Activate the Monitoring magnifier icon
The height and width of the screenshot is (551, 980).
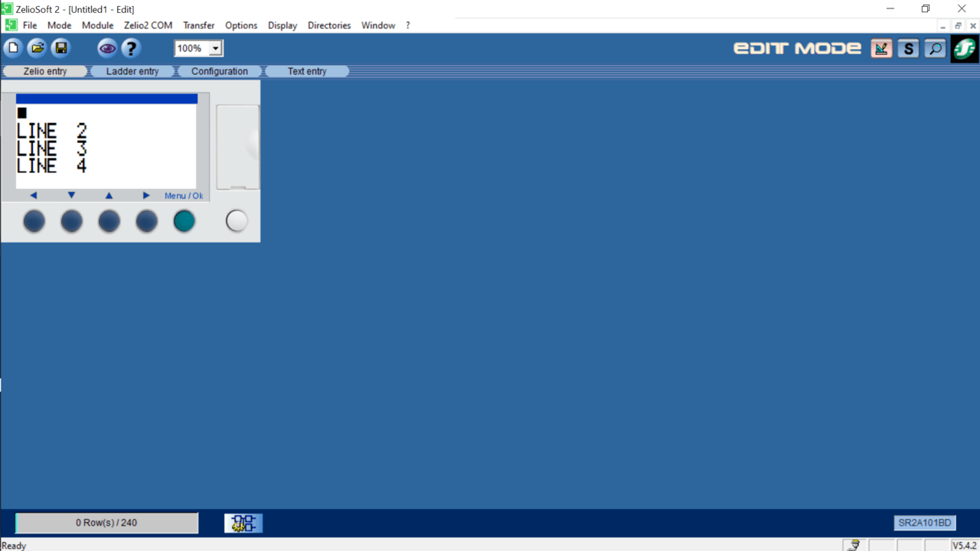tap(934, 48)
